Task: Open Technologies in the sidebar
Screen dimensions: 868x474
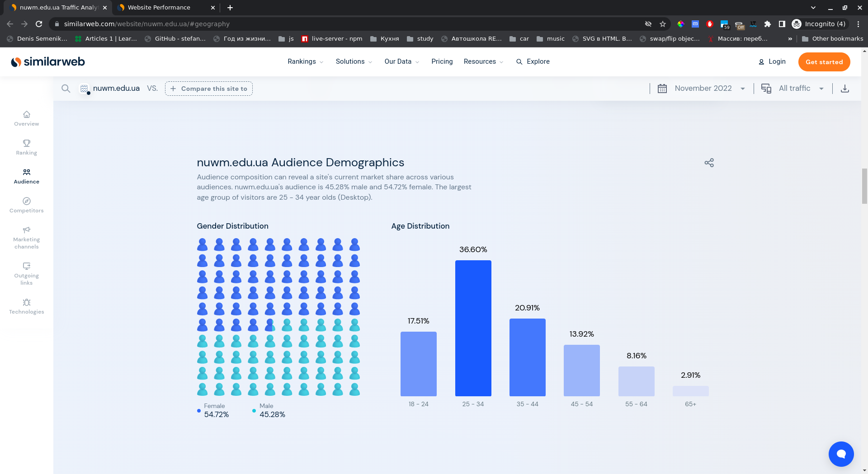Action: click(26, 306)
